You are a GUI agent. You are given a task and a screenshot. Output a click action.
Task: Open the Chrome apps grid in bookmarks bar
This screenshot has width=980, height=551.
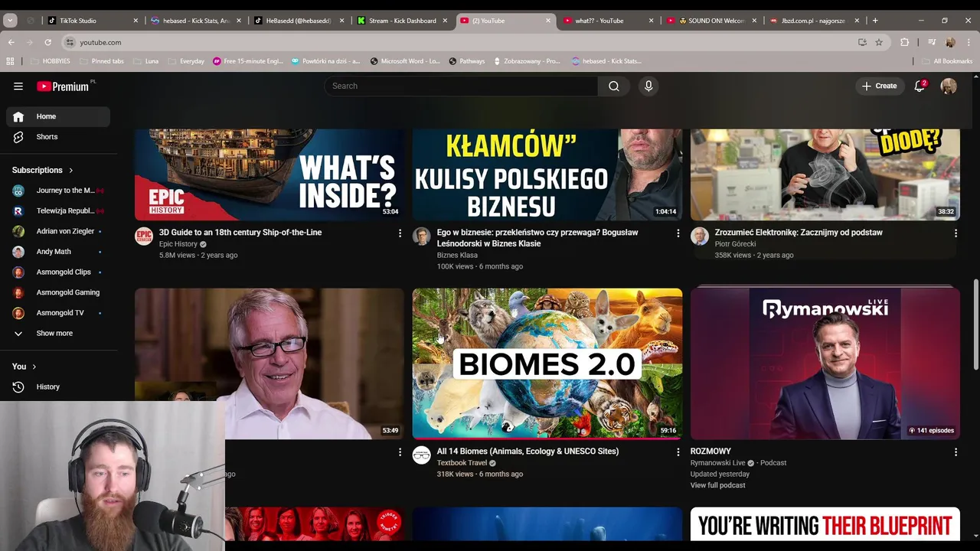tap(10, 61)
